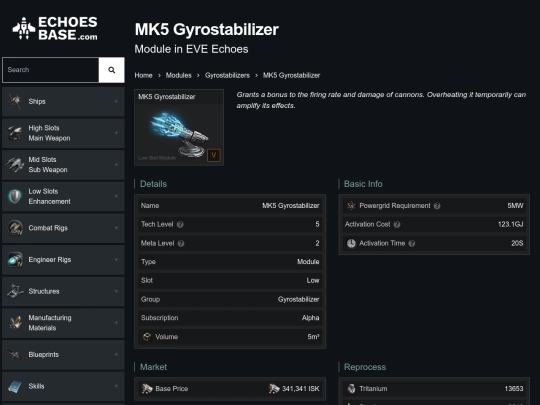The height and width of the screenshot is (405, 540).
Task: Click the High Slots Main Weapon icon
Action: point(15,133)
